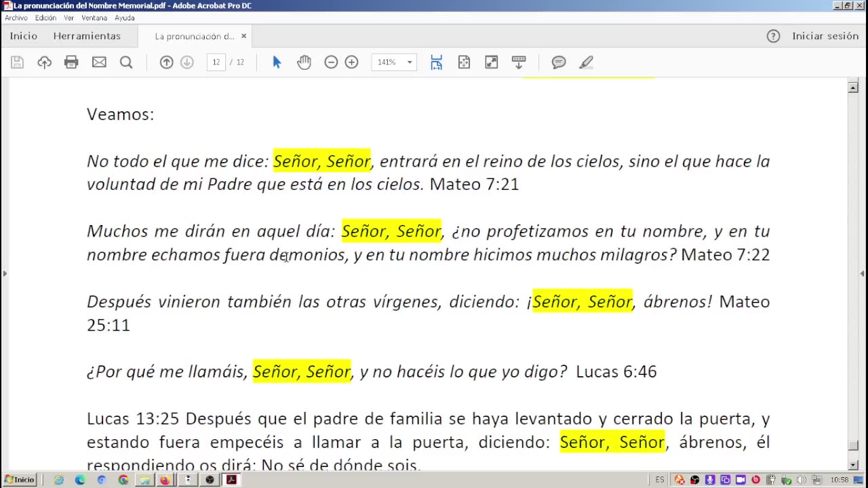
Task: Click the vertical scrollbar thumb
Action: click(x=853, y=445)
